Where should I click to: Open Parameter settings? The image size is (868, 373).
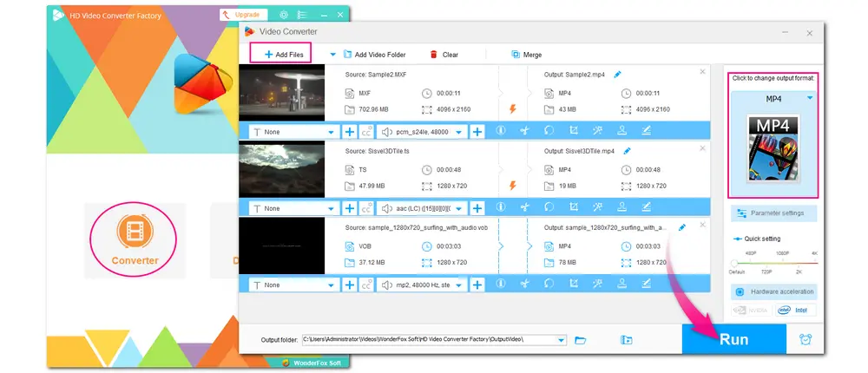(x=774, y=213)
